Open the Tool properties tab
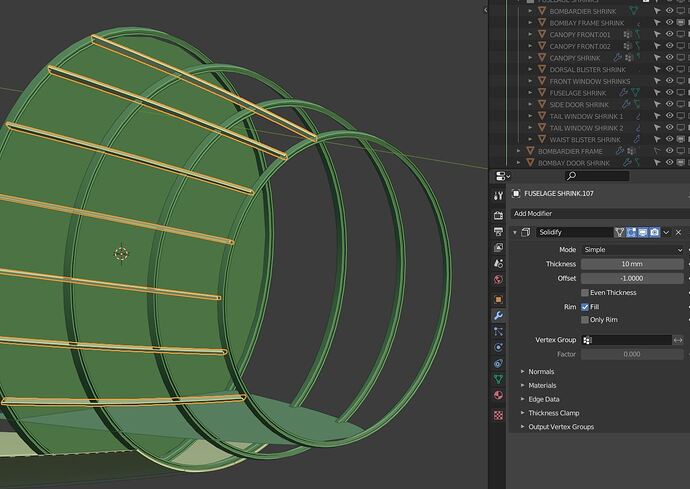The image size is (690, 489). pyautogui.click(x=498, y=196)
